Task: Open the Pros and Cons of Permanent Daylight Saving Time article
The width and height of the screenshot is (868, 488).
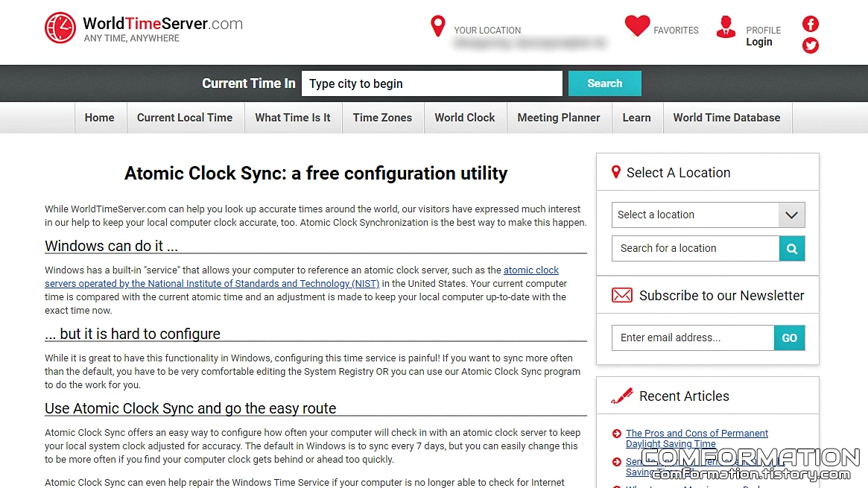Action: point(697,438)
